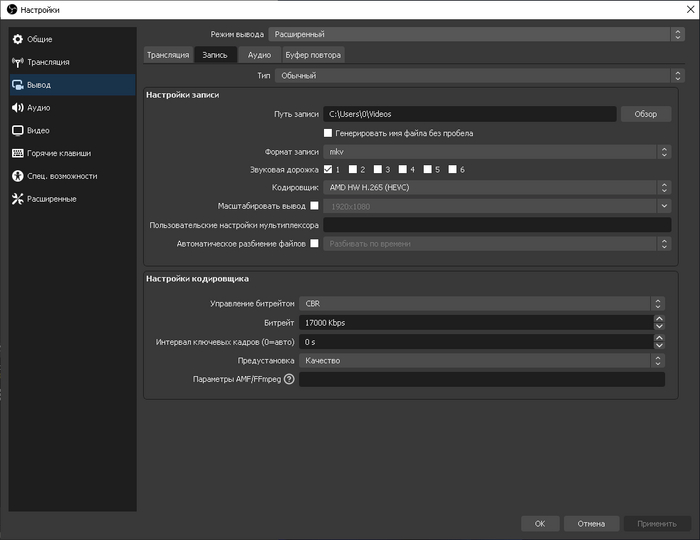Open Управление битрейтом CBR dropdown
This screenshot has height=540, width=700.
click(x=482, y=304)
